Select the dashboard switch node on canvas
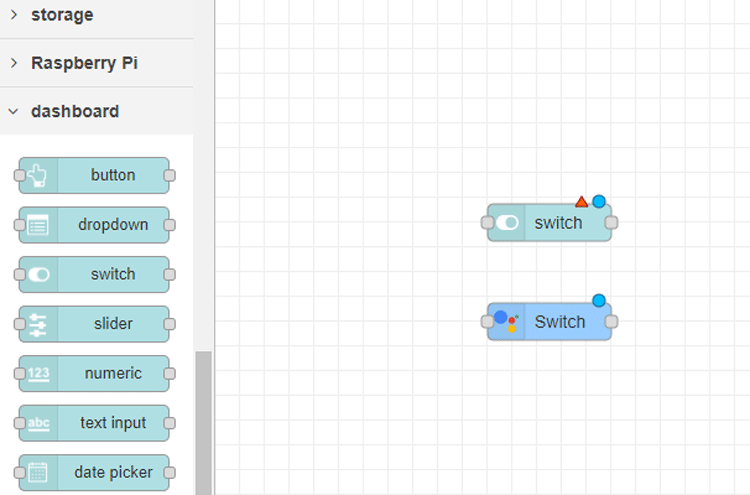750x495 pixels. (x=558, y=223)
